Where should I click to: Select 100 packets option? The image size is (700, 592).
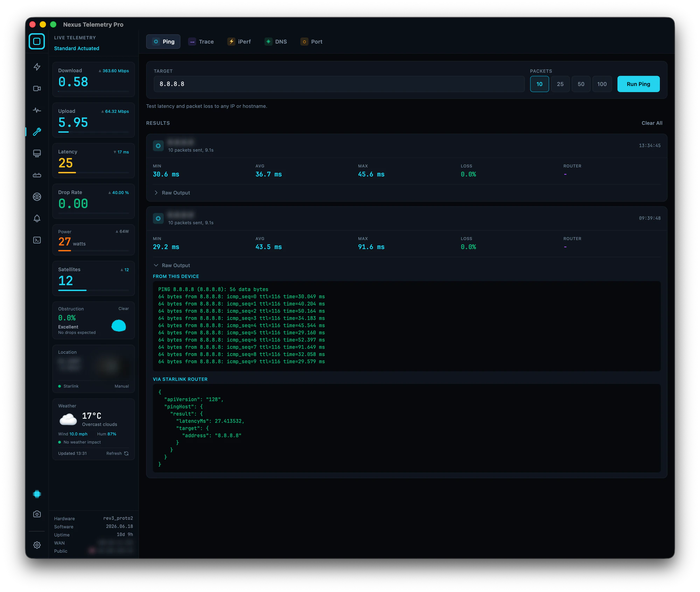tap(602, 84)
